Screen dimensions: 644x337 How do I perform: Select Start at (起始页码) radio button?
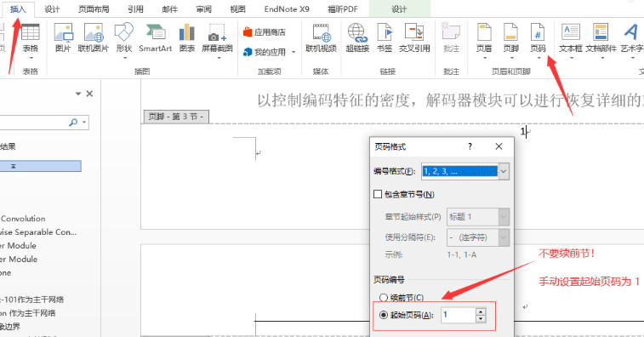pos(384,315)
